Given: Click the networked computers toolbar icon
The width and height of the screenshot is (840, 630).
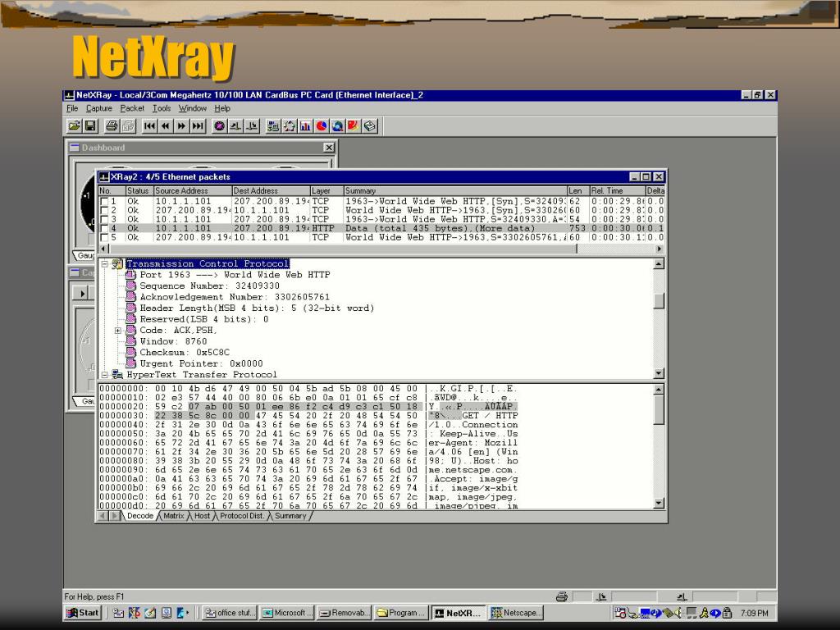Looking at the screenshot, I should (273, 126).
